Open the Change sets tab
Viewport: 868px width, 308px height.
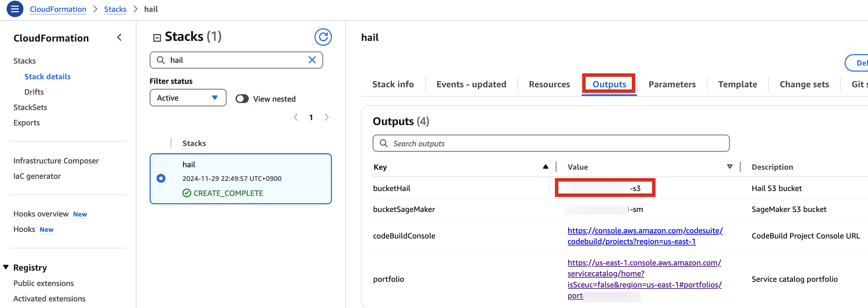click(x=804, y=85)
